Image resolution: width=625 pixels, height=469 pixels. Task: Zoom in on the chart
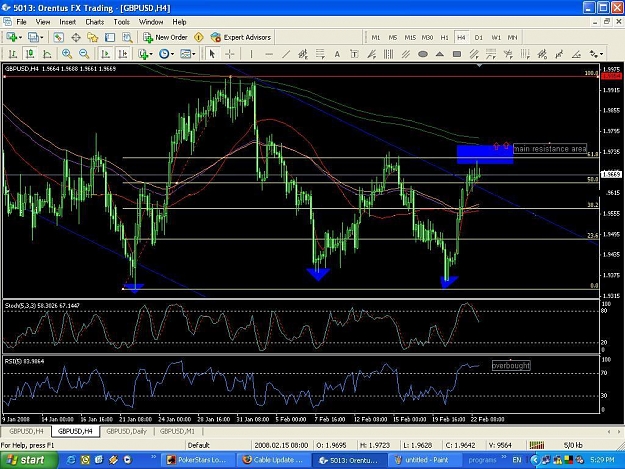[67, 54]
